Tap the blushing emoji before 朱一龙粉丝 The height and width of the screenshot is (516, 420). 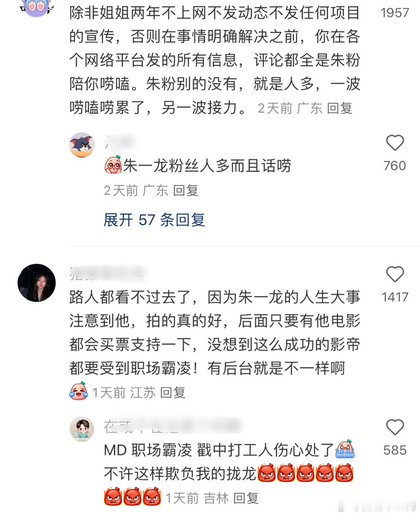coord(113,165)
